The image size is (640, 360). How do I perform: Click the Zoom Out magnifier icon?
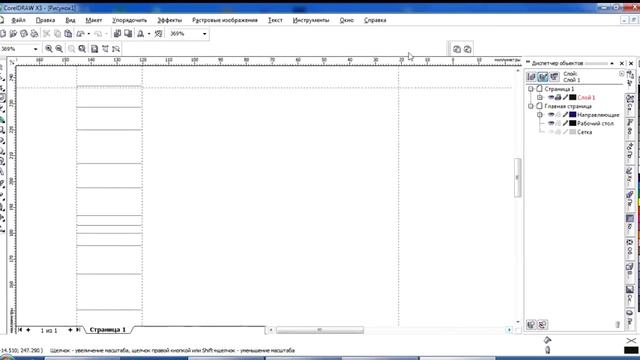59,49
